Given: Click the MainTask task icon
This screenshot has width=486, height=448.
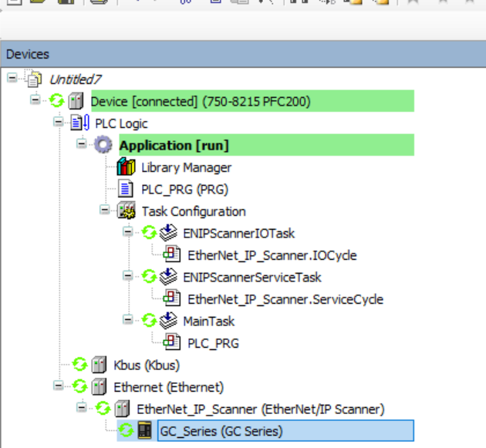Looking at the screenshot, I should [168, 320].
